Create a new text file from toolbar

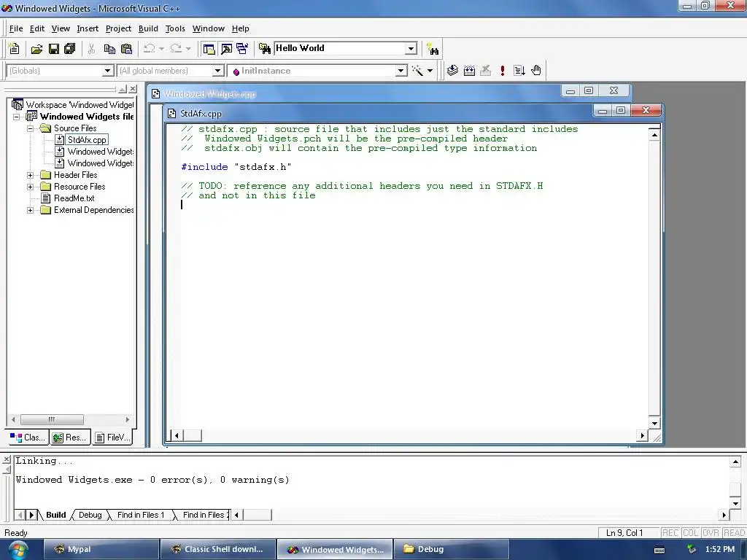point(15,49)
